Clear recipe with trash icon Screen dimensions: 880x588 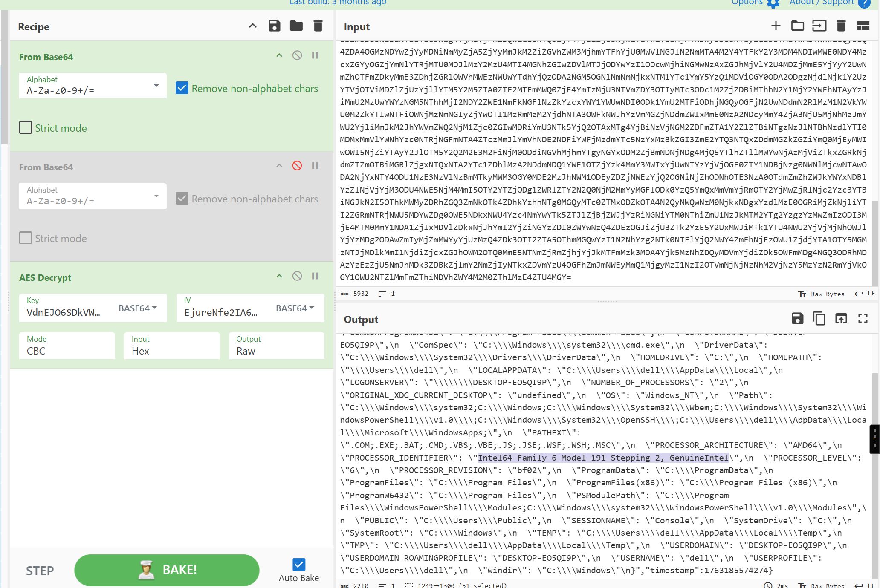coord(318,26)
